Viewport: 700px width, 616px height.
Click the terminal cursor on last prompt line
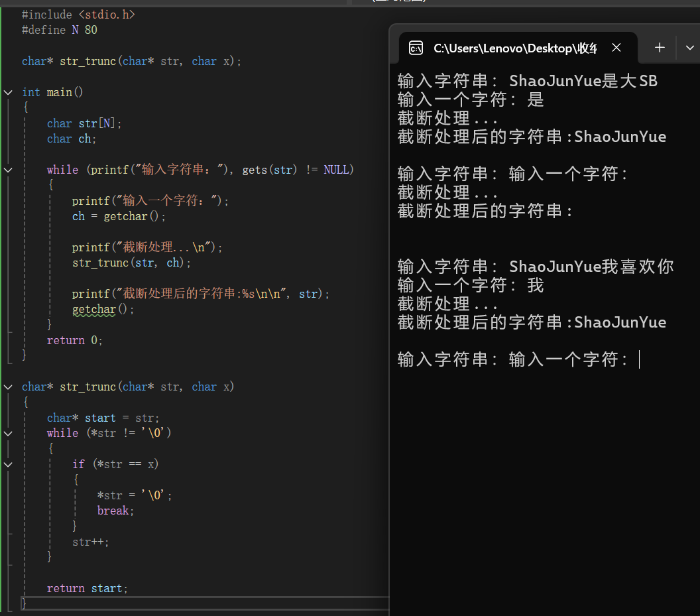pyautogui.click(x=639, y=359)
